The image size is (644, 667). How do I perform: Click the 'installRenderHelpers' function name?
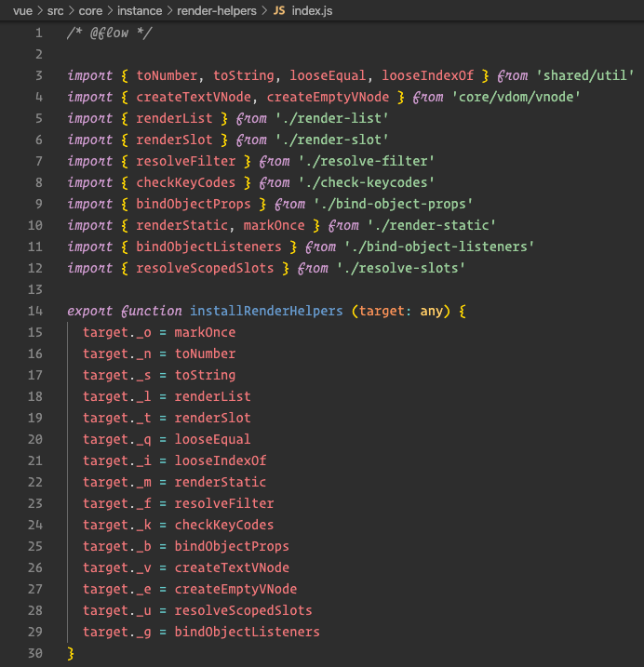click(266, 311)
